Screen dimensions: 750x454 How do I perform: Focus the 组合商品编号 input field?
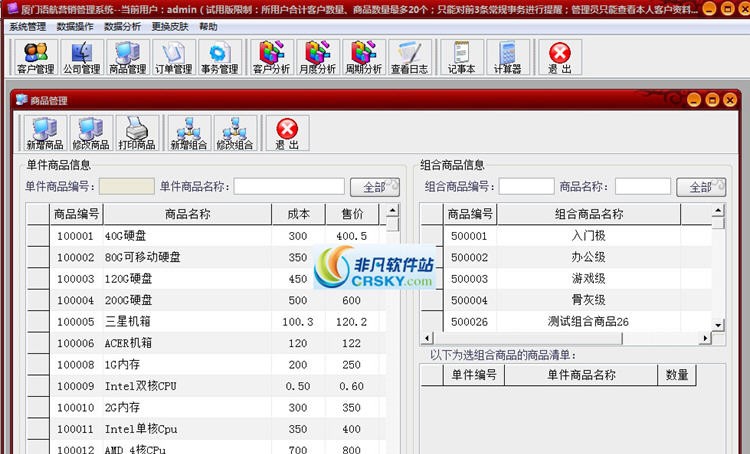click(527, 187)
